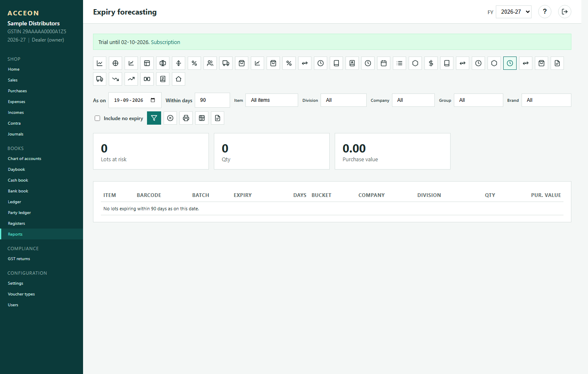This screenshot has height=374, width=588.
Task: Open the report with the house icon
Action: click(179, 79)
